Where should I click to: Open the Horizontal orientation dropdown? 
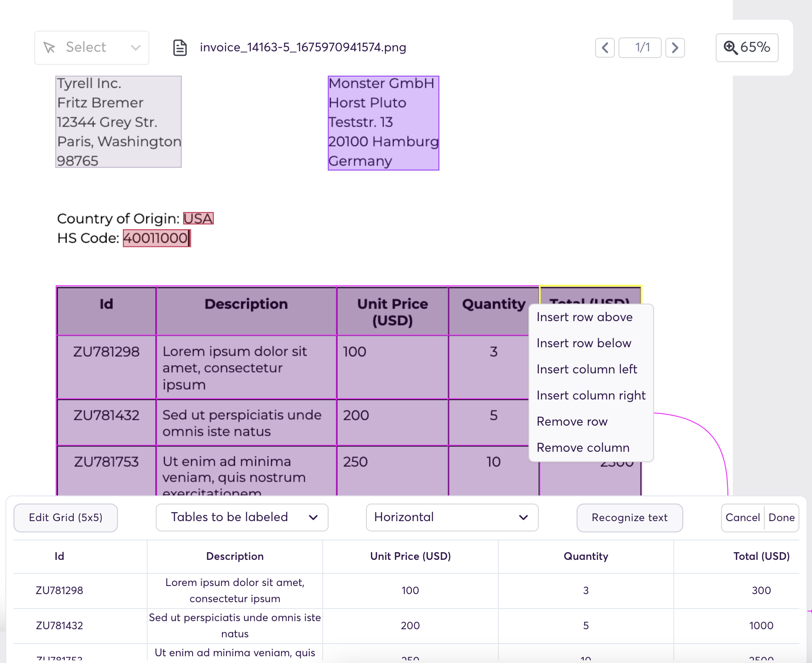point(452,518)
